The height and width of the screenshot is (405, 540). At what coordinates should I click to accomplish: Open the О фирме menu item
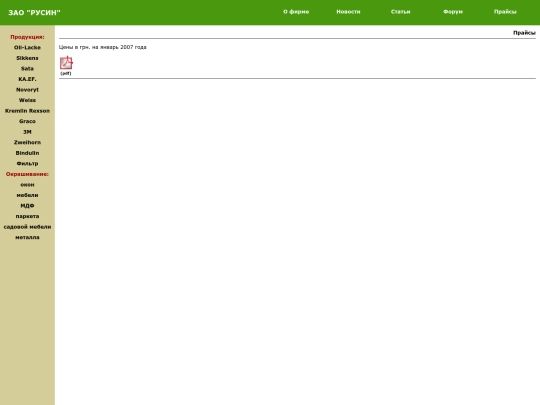coord(296,12)
